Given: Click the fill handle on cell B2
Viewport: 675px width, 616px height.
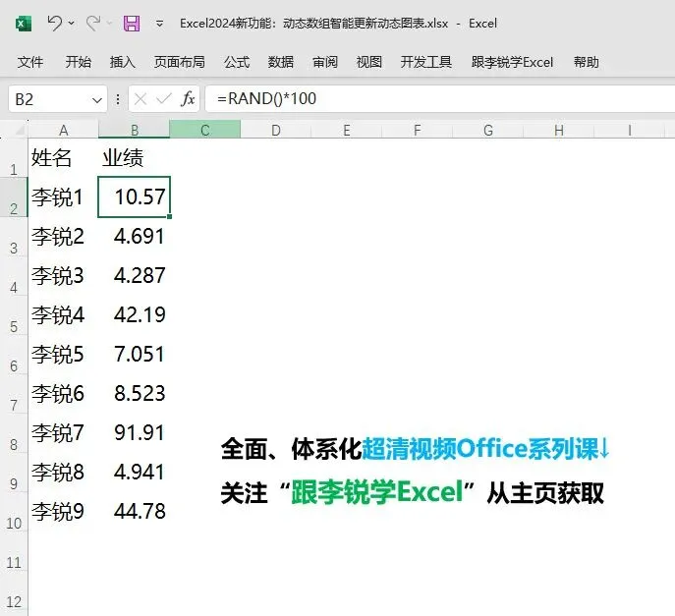Looking at the screenshot, I should click(x=170, y=216).
